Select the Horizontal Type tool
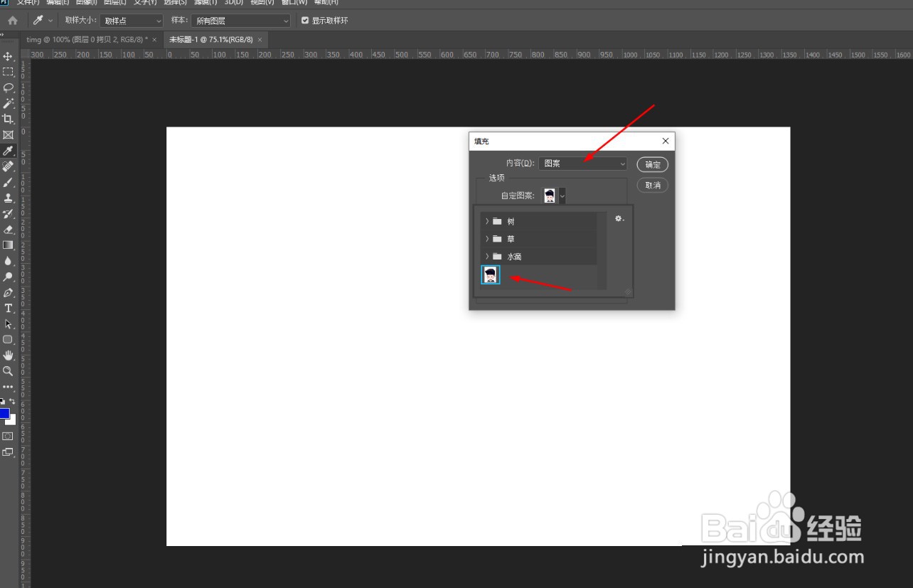The image size is (913, 588). [x=9, y=308]
